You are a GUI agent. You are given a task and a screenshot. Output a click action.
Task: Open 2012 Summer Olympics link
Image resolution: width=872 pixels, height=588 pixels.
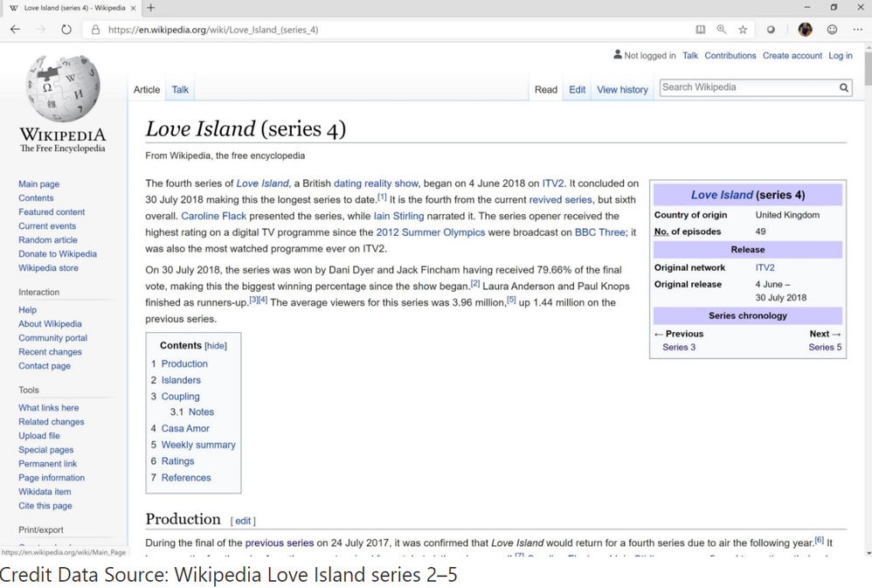point(431,232)
